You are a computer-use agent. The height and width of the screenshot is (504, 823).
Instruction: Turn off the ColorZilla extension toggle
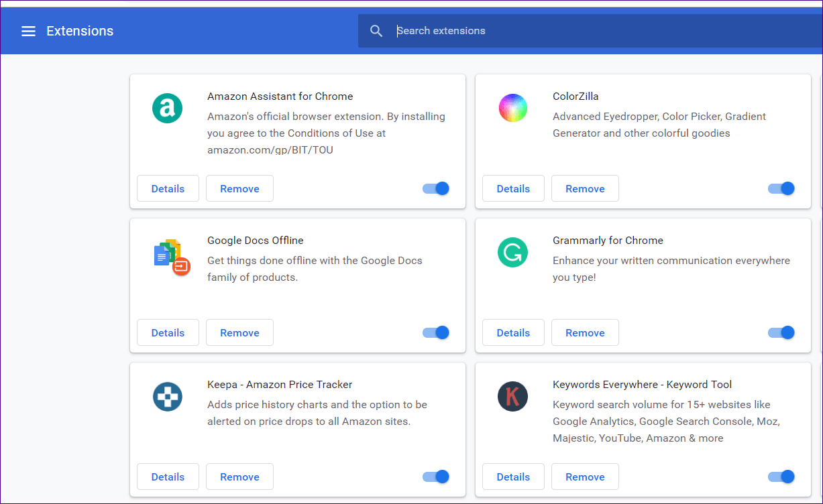781,188
